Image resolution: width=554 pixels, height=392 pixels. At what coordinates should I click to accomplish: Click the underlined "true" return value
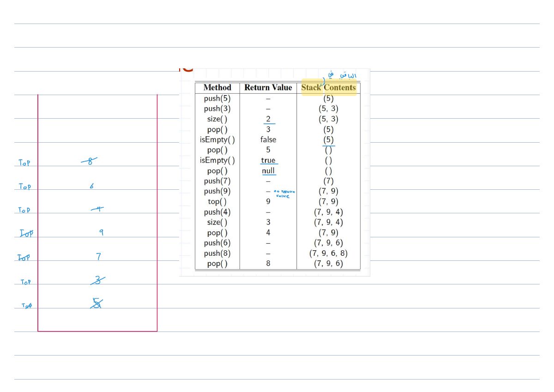268,160
